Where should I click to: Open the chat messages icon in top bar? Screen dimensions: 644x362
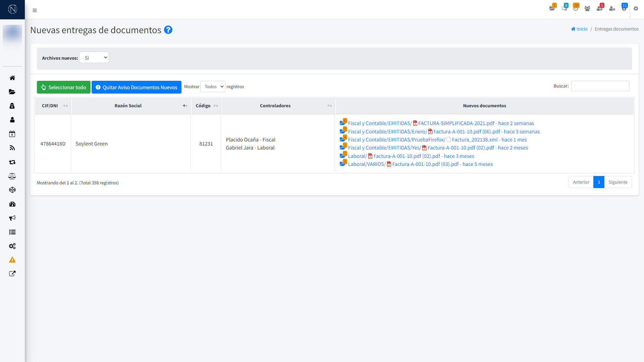[x=564, y=8]
